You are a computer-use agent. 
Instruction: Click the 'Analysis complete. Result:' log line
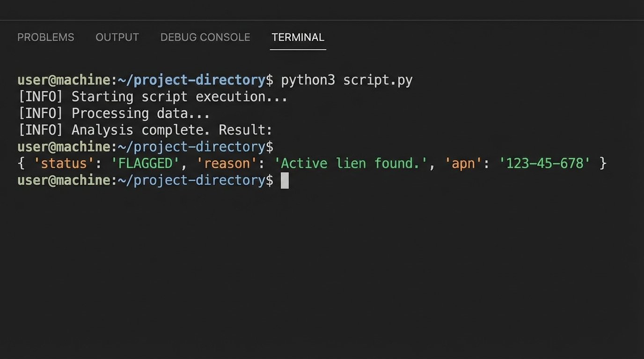coord(171,130)
